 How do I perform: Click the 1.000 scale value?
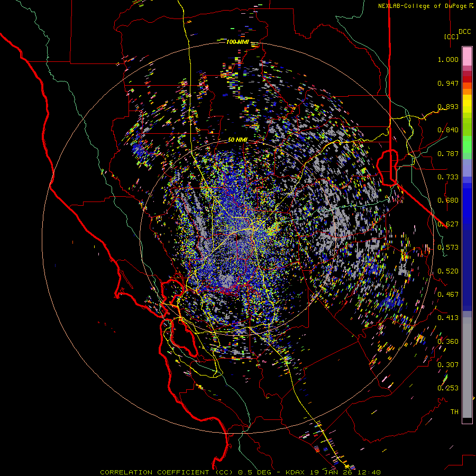448,59
